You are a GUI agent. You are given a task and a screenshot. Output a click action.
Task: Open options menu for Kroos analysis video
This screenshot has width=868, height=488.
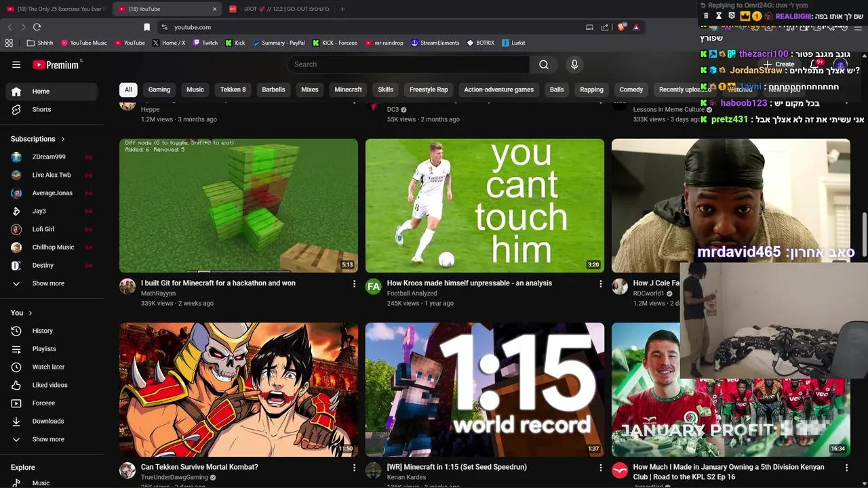tap(600, 284)
